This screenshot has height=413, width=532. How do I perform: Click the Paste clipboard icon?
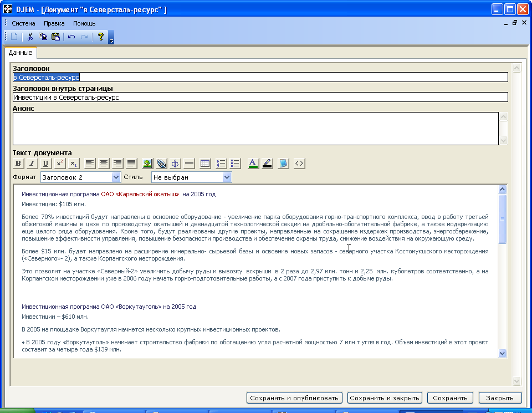click(55, 37)
